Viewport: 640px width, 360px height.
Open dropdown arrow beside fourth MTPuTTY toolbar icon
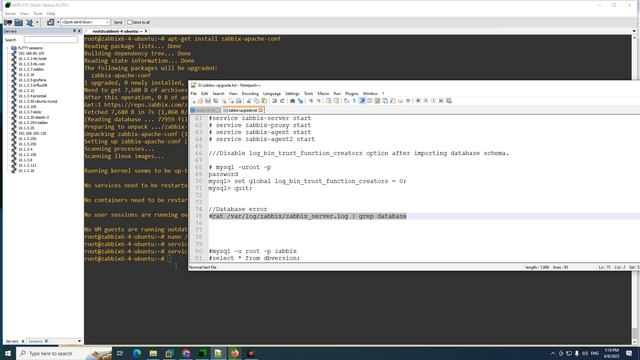(x=58, y=22)
